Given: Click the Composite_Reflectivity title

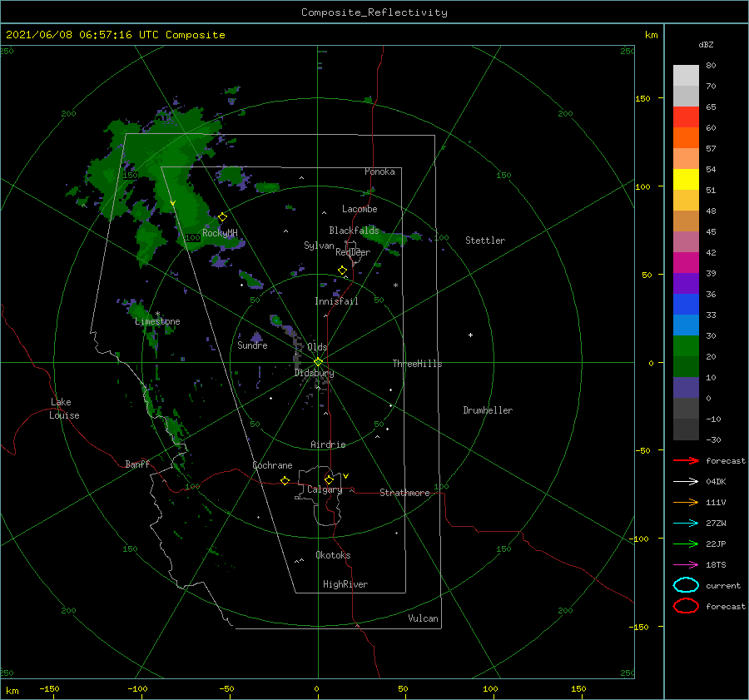Looking at the screenshot, I should (374, 12).
